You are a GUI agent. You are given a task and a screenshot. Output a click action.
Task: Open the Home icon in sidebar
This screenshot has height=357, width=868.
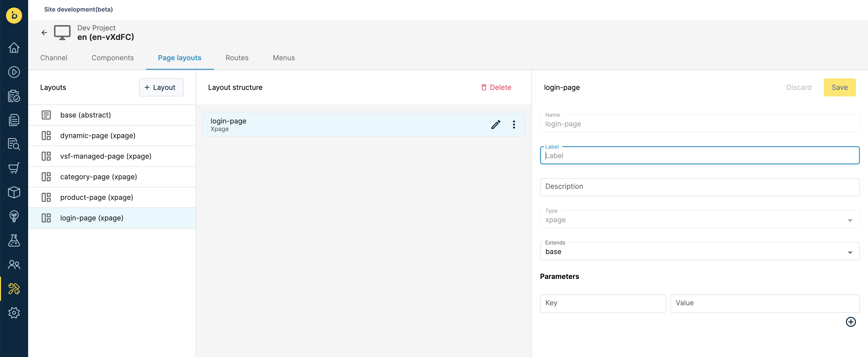click(14, 47)
